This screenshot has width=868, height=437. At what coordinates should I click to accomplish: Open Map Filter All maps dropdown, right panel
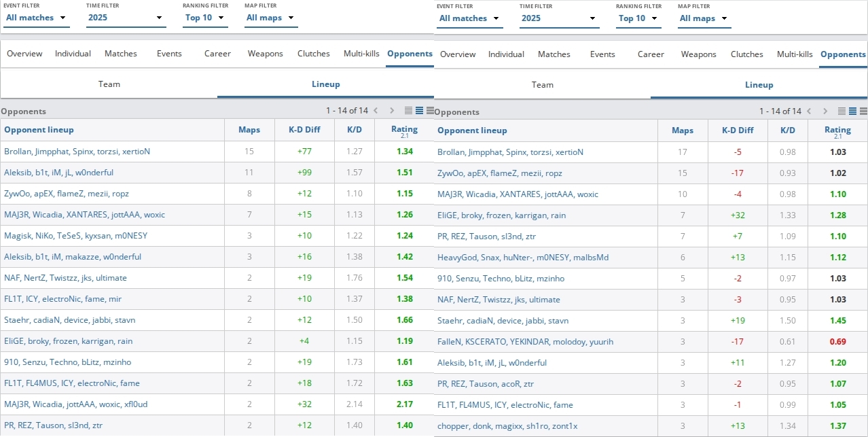tap(704, 19)
